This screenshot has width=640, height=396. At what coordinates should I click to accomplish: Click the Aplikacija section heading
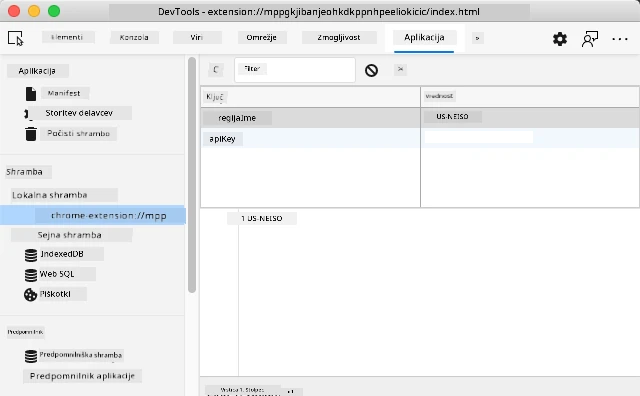pyautogui.click(x=38, y=71)
